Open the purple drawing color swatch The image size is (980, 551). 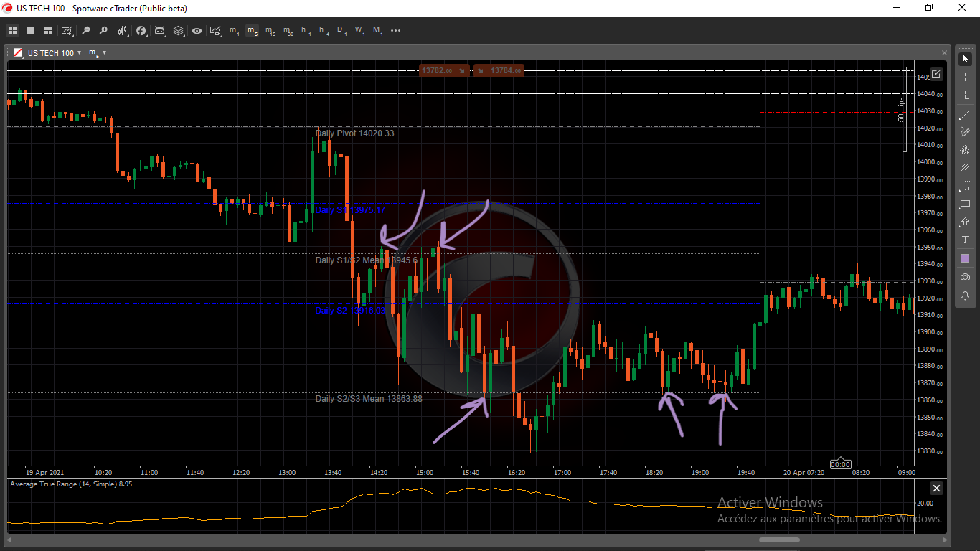point(965,258)
